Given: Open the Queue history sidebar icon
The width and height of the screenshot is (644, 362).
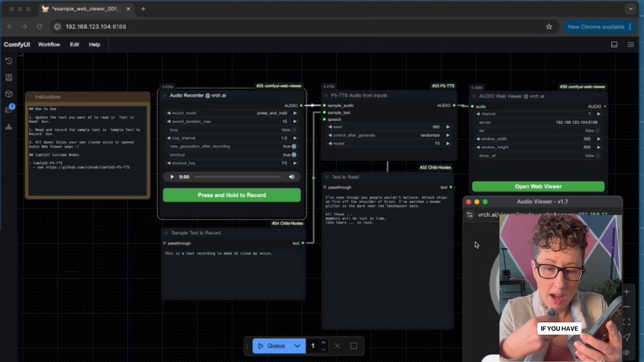Looking at the screenshot, I should 9,61.
